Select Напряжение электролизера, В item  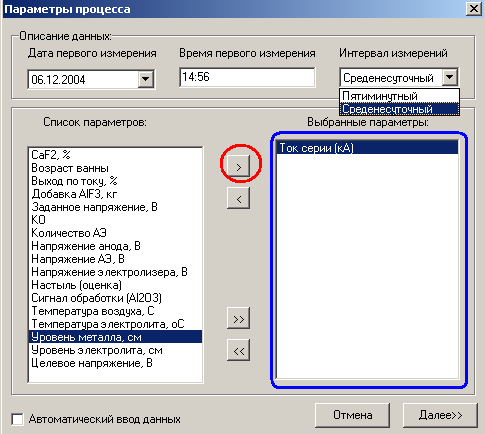click(x=115, y=272)
